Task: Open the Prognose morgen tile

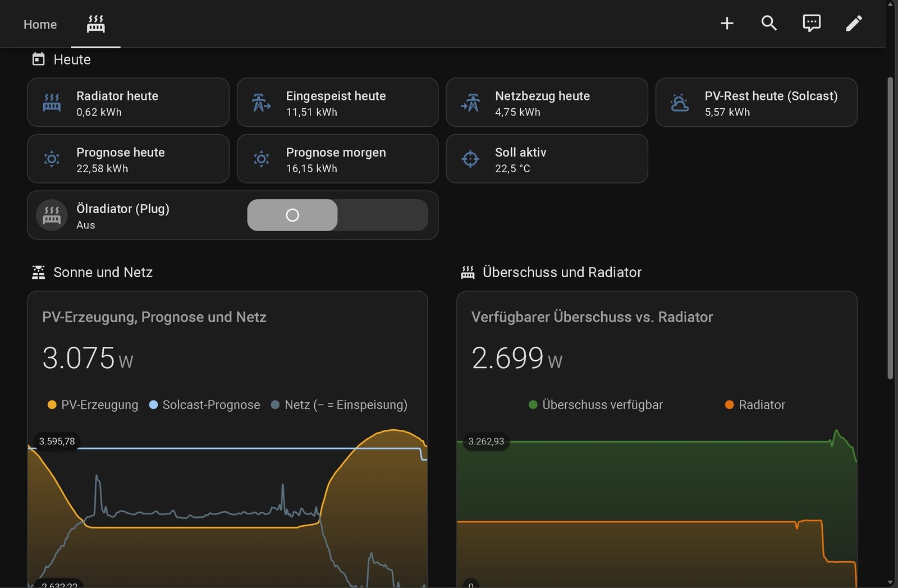Action: pyautogui.click(x=337, y=159)
